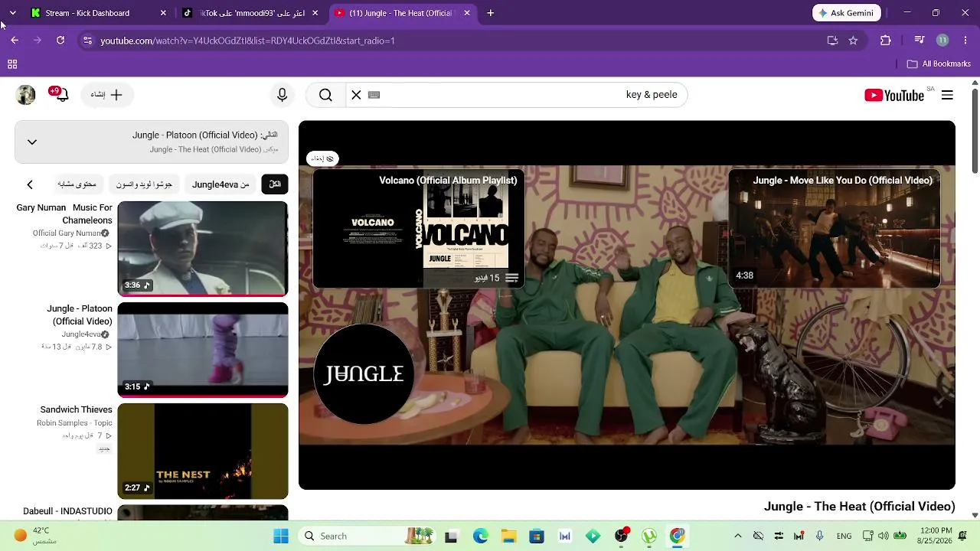Open the Chrome profile avatar

942,41
